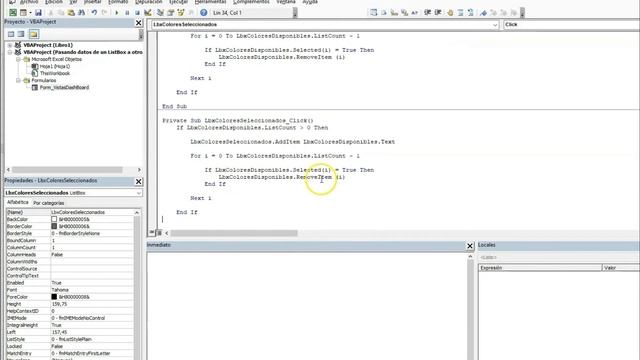Image resolution: width=640 pixels, height=360 pixels.
Task: Undo the last action via toolbar arrow
Action: (x=94, y=13)
